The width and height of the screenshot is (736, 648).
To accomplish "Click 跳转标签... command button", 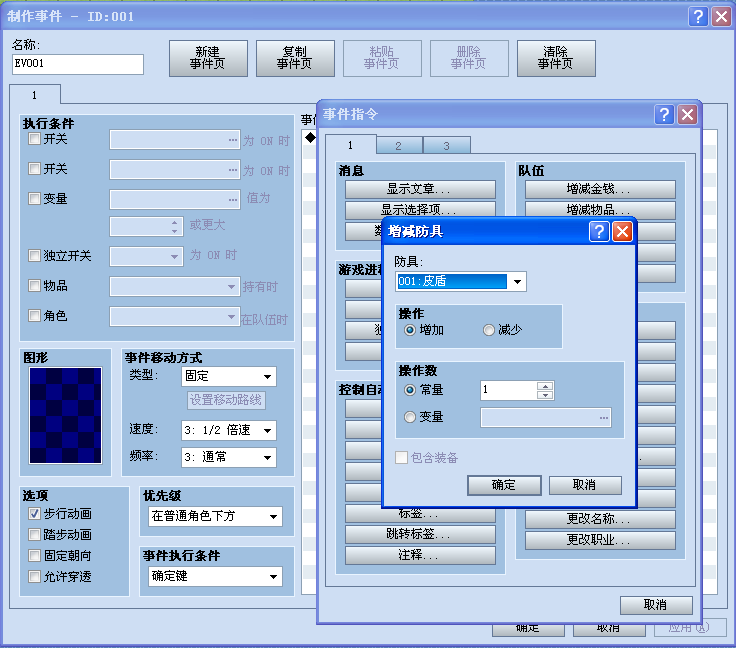I will coord(420,534).
